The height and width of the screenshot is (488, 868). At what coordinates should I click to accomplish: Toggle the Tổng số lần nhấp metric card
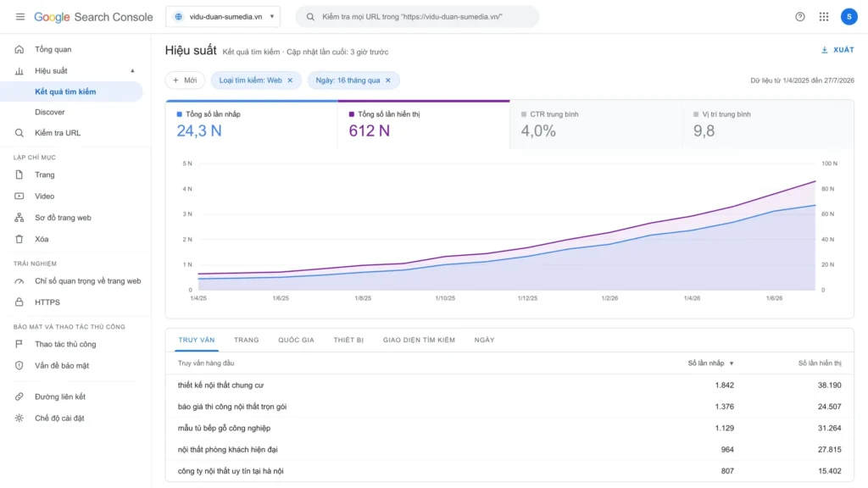click(251, 125)
